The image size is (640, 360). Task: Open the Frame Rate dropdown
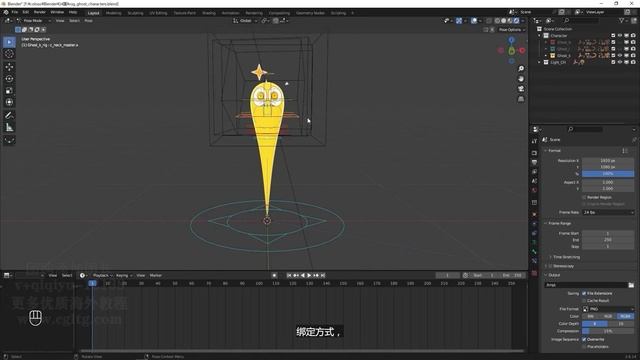pyautogui.click(x=608, y=212)
